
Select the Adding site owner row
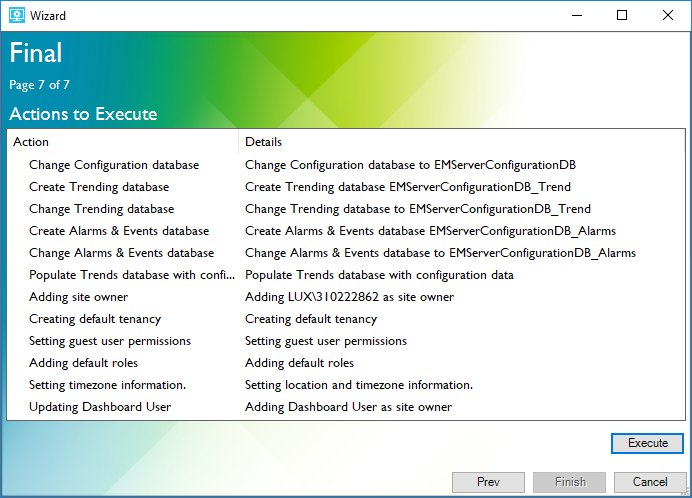pyautogui.click(x=78, y=297)
